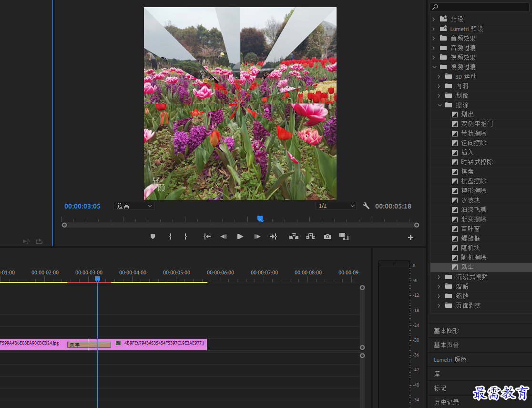This screenshot has width=532, height=408.
Task: Select the 螺旋框 transition
Action: 470,238
